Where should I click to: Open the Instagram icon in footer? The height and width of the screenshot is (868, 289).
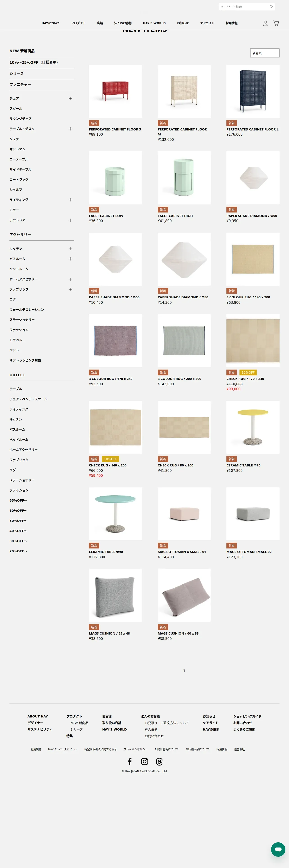point(145,761)
